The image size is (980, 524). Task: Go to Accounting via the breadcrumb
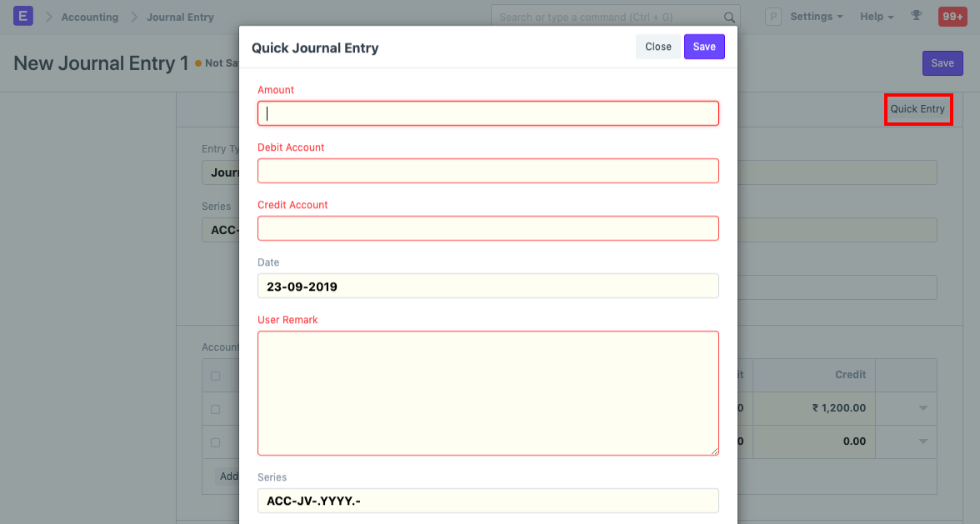[89, 17]
